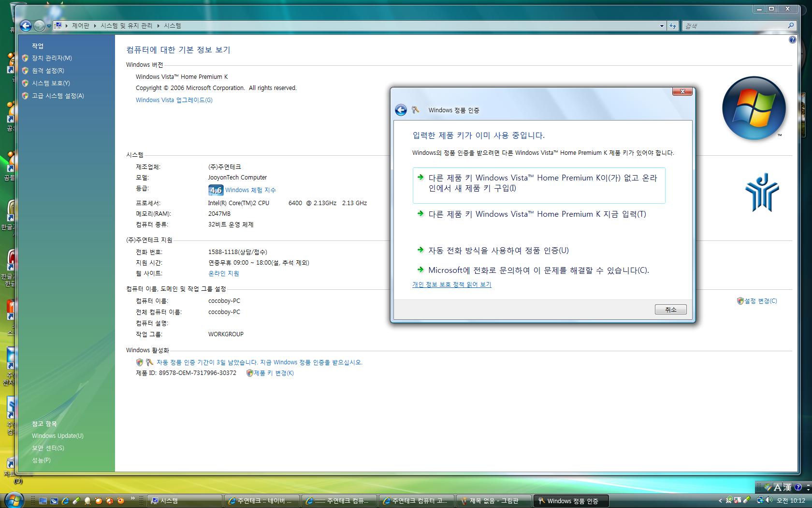Open Remote Settings (원격 설정) in sidebar
The image size is (812, 508).
[48, 71]
